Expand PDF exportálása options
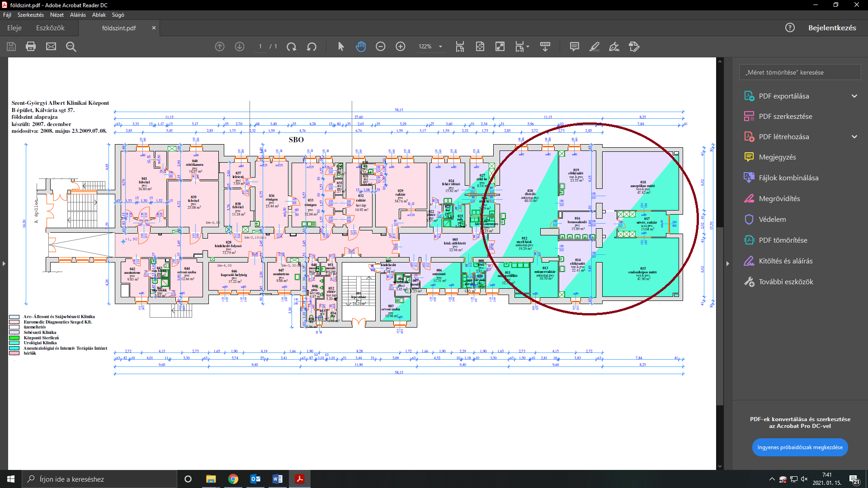Viewport: 868px width, 488px height. point(854,96)
